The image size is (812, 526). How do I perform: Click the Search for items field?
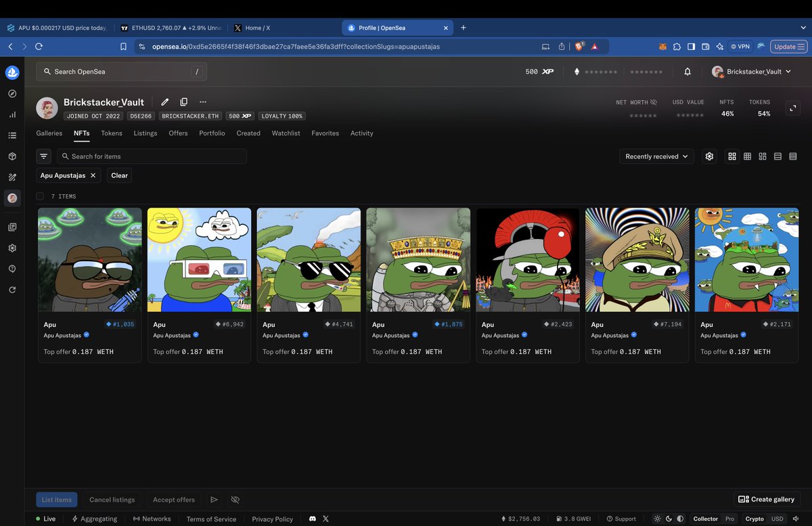(152, 156)
